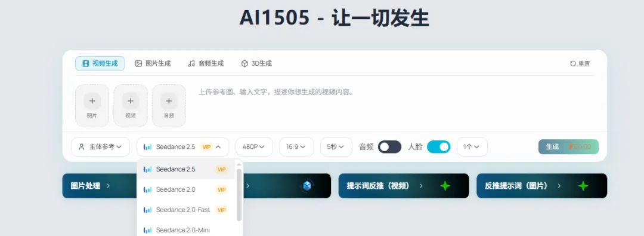644x236 pixels.
Task: Click the green star on 提示词反推（视频）
Action: [445, 186]
